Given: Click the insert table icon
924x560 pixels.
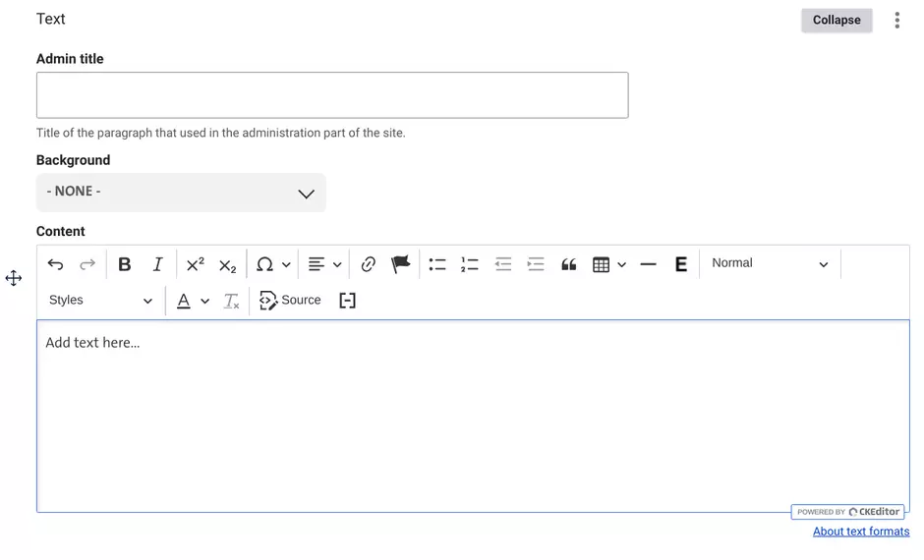Looking at the screenshot, I should (601, 265).
